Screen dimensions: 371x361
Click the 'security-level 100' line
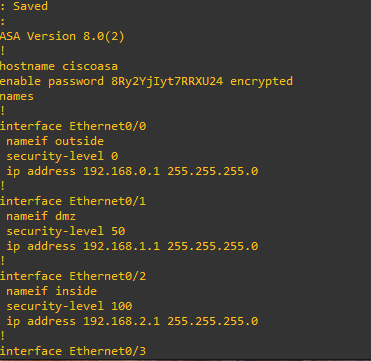tap(69, 306)
